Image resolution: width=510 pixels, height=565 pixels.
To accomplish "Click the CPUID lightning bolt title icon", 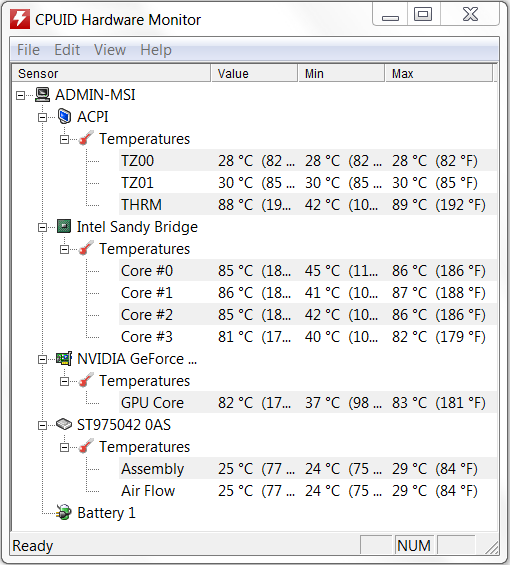I will point(19,19).
